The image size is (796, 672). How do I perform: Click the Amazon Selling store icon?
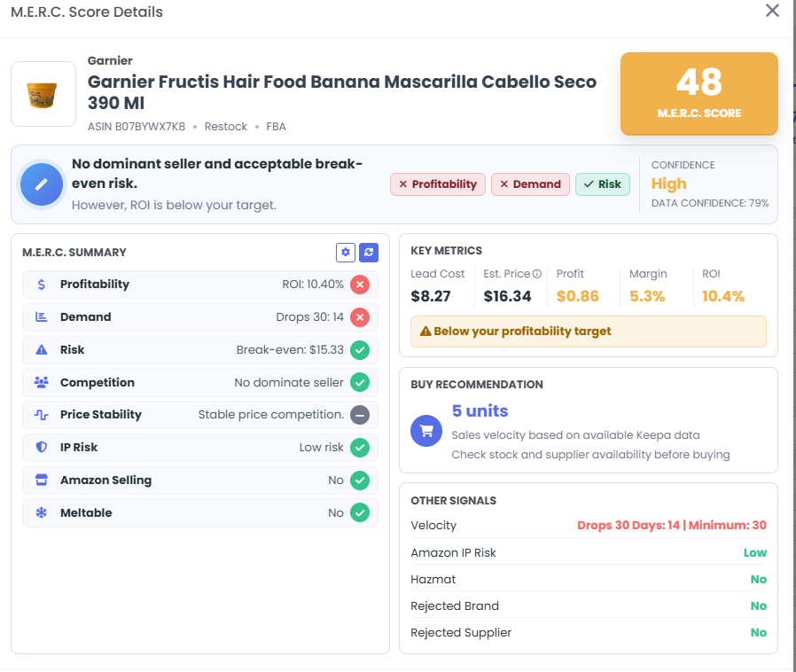point(42,481)
